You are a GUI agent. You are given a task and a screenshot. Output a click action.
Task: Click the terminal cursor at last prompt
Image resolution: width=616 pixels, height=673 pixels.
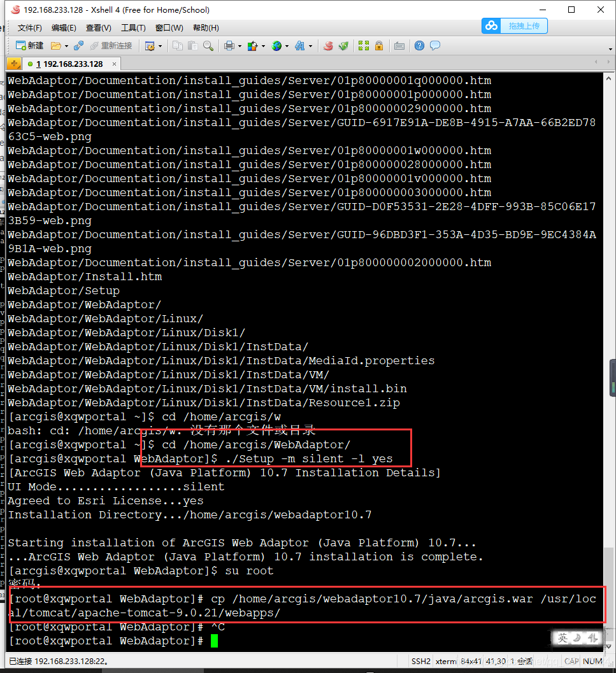214,641
